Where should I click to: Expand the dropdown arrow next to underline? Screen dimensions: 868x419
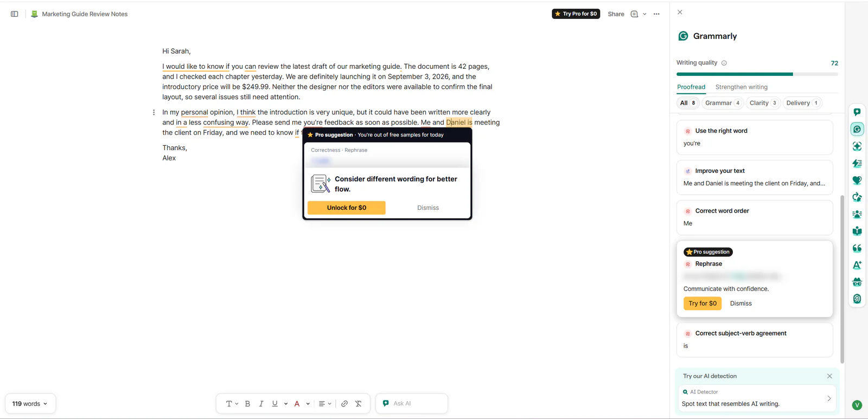(286, 404)
